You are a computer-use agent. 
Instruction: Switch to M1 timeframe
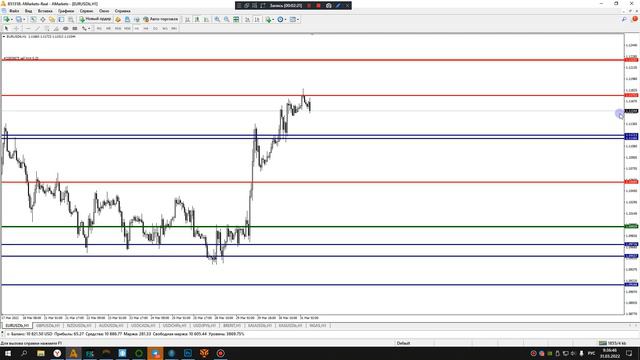point(99,29)
